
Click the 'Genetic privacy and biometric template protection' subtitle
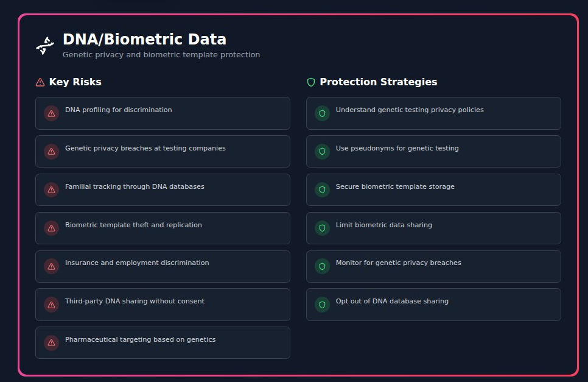pos(161,55)
